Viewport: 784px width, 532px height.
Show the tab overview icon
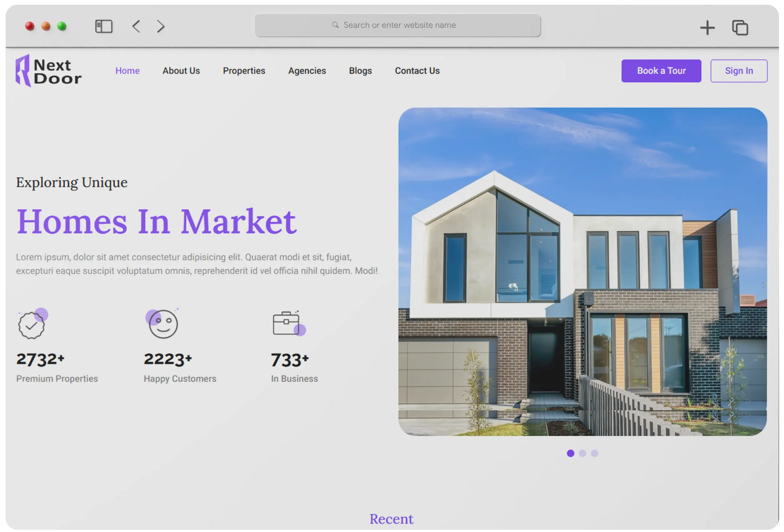pos(740,28)
